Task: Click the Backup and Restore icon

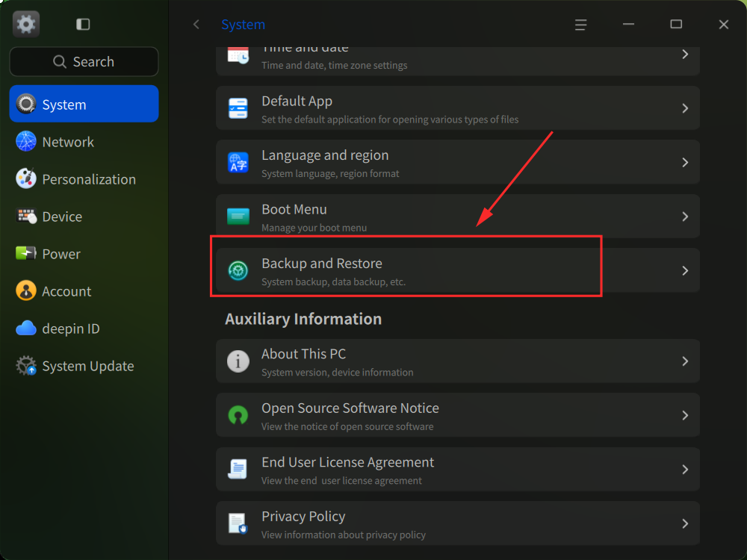Action: [x=238, y=270]
